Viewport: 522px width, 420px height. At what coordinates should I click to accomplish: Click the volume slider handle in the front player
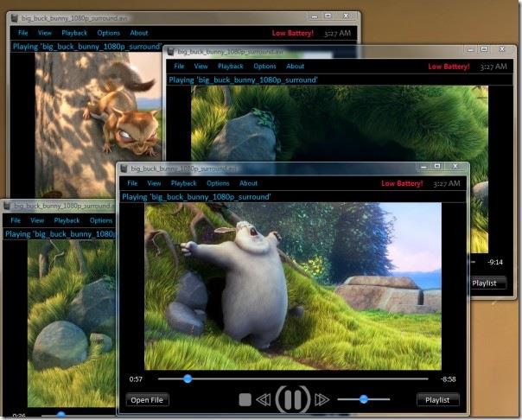pyautogui.click(x=364, y=399)
